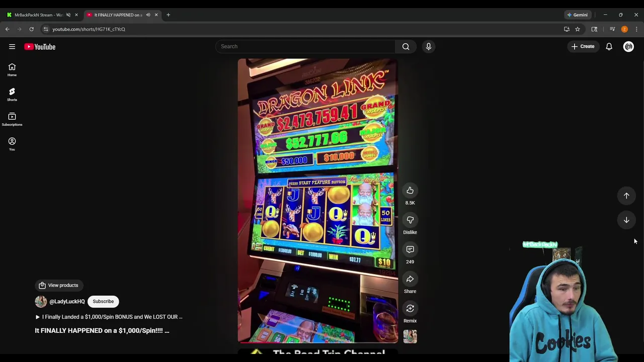Click the magnifier search button
The image size is (644, 362).
(x=406, y=46)
